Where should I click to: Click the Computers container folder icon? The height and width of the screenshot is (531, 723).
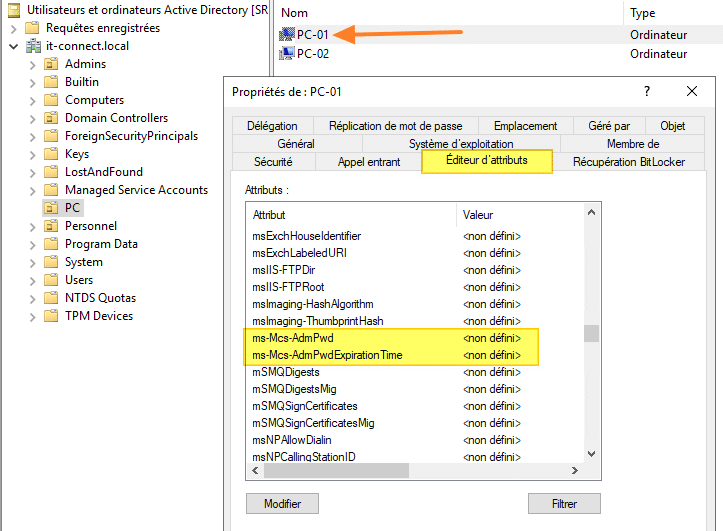pyautogui.click(x=51, y=100)
